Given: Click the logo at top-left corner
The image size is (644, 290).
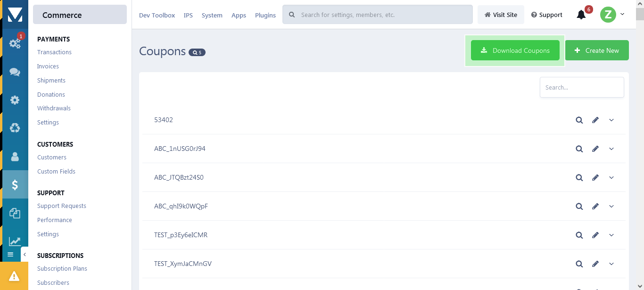Looking at the screenshot, I should (15, 15).
